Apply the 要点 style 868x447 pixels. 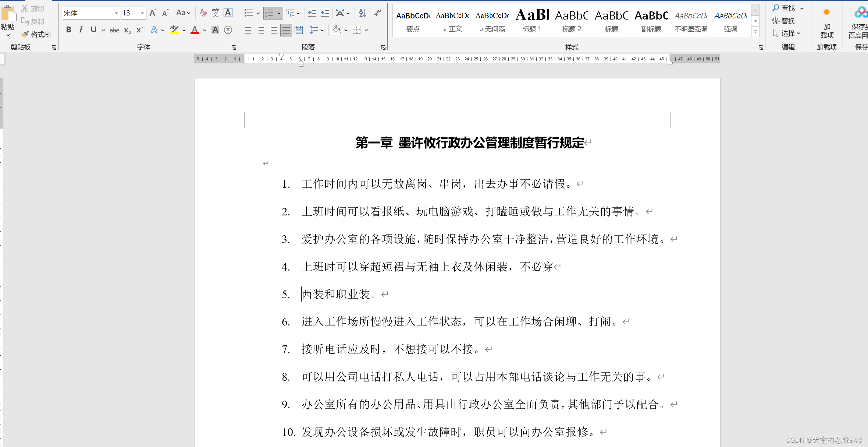pyautogui.click(x=413, y=21)
